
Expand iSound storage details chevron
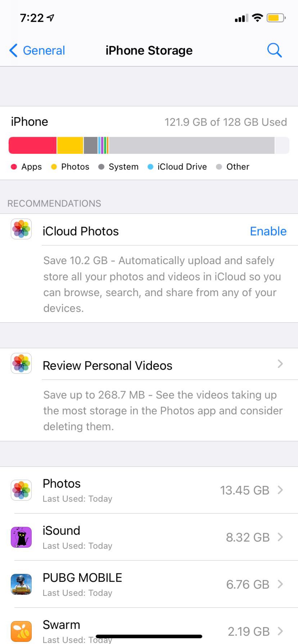click(x=280, y=537)
